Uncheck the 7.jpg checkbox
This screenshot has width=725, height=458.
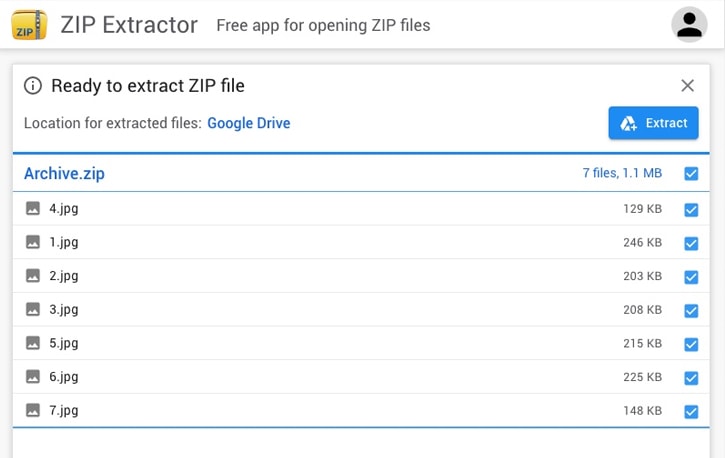(691, 411)
